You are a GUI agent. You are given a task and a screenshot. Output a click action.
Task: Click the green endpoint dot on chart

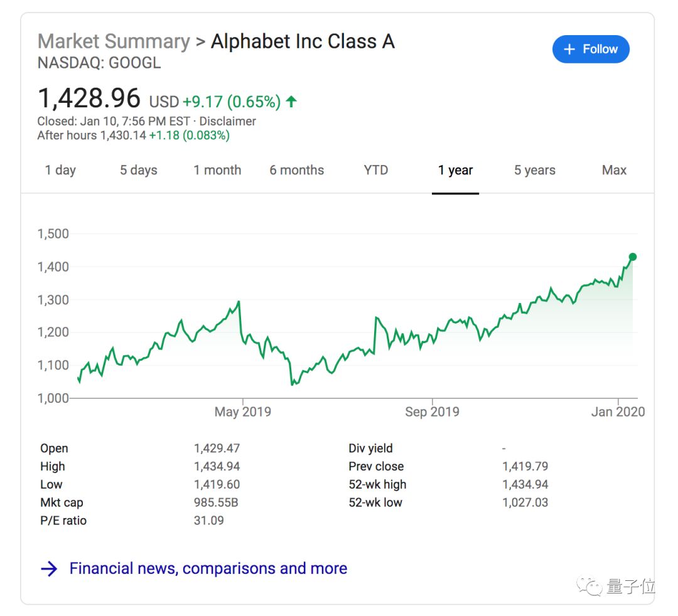(x=633, y=257)
